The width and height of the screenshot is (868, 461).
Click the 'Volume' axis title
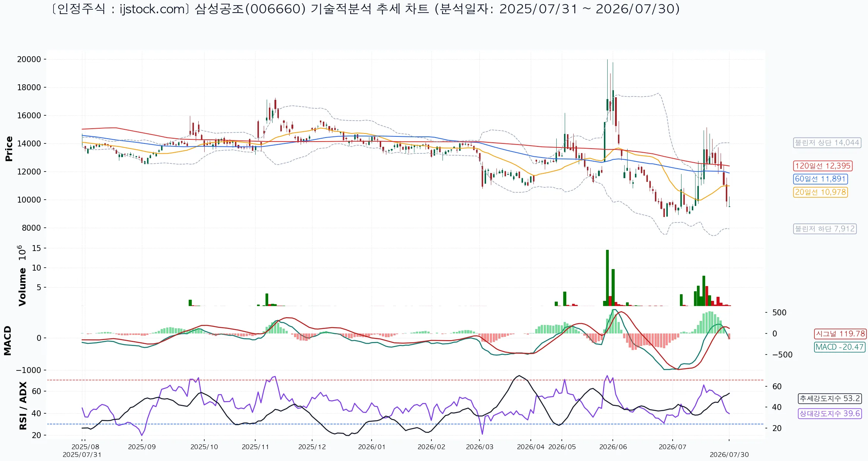22,287
